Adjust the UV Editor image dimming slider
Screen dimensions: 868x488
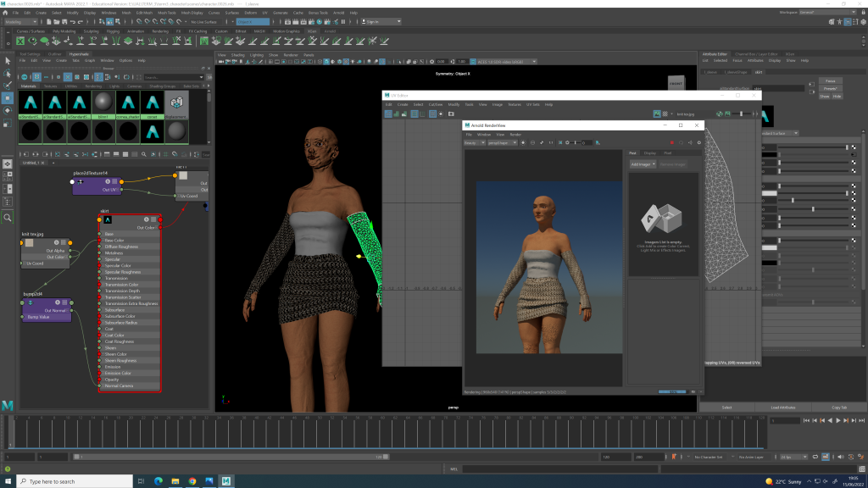pyautogui.click(x=741, y=114)
